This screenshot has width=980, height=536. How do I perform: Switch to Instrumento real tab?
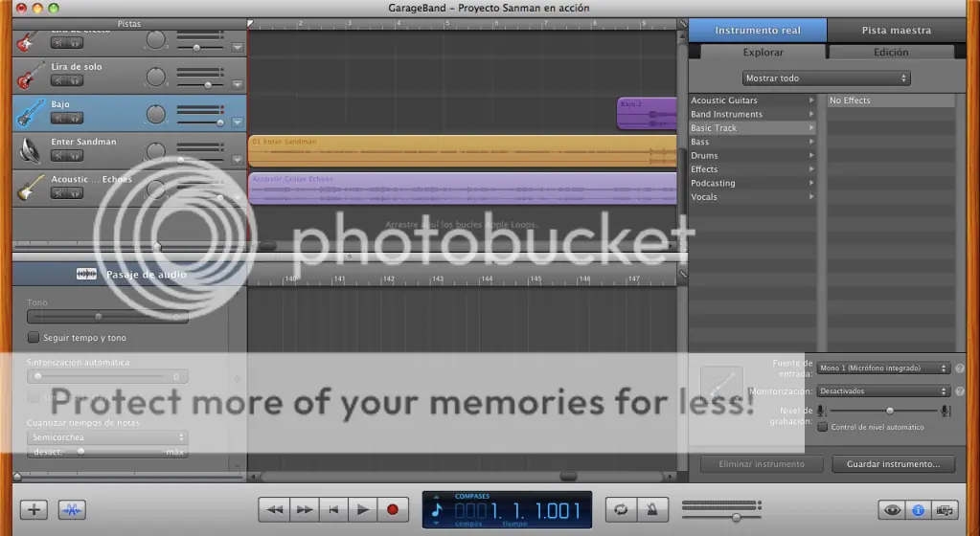758,30
